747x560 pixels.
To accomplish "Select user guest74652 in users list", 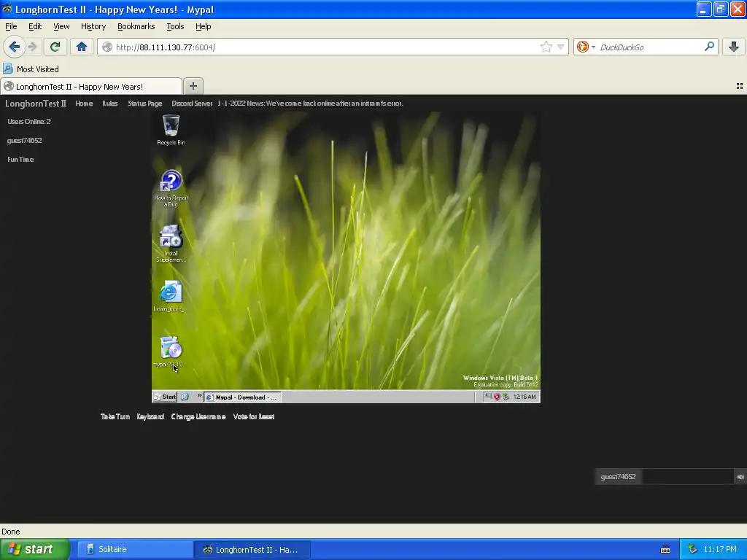I will 24,141.
